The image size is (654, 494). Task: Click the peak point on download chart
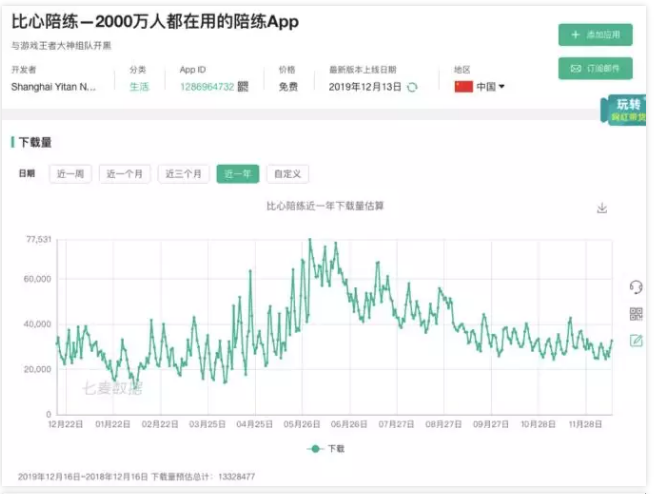pos(310,240)
